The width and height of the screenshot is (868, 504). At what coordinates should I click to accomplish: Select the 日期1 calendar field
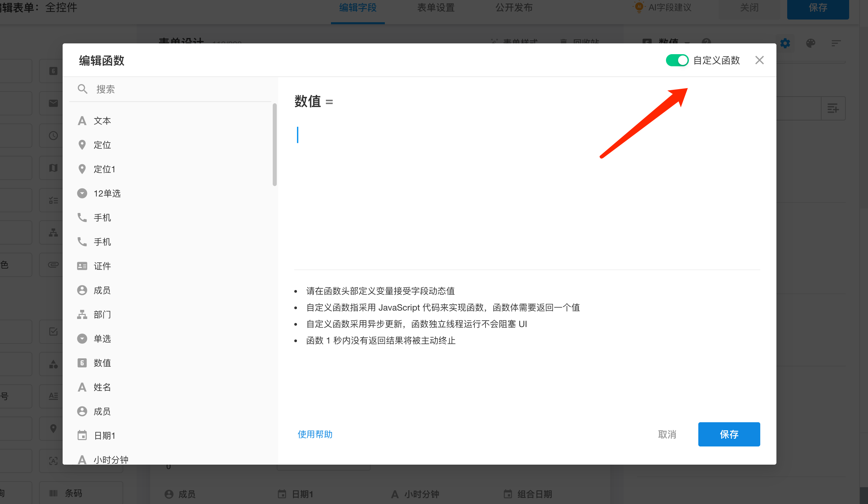(x=104, y=435)
